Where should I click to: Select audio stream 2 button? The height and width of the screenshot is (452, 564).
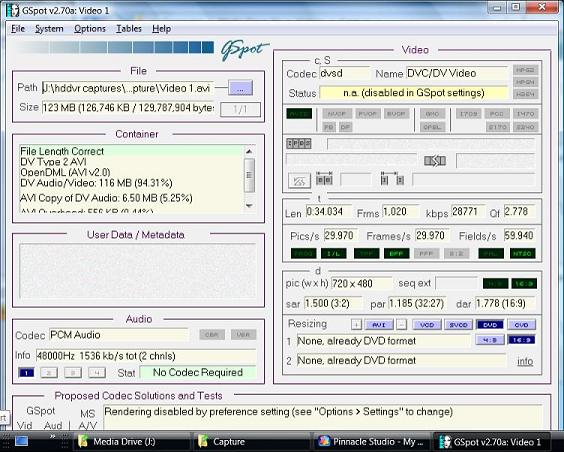click(x=49, y=373)
